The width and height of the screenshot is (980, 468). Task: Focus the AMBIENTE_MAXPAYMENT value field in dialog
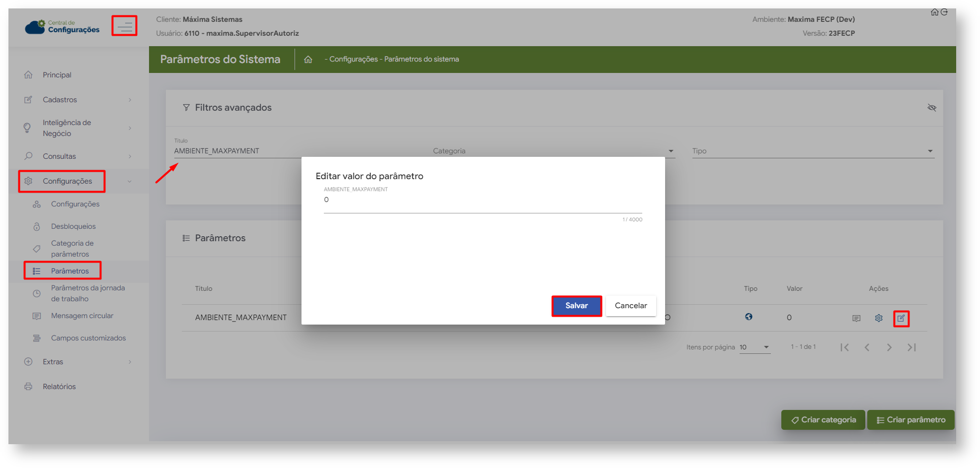pos(483,200)
